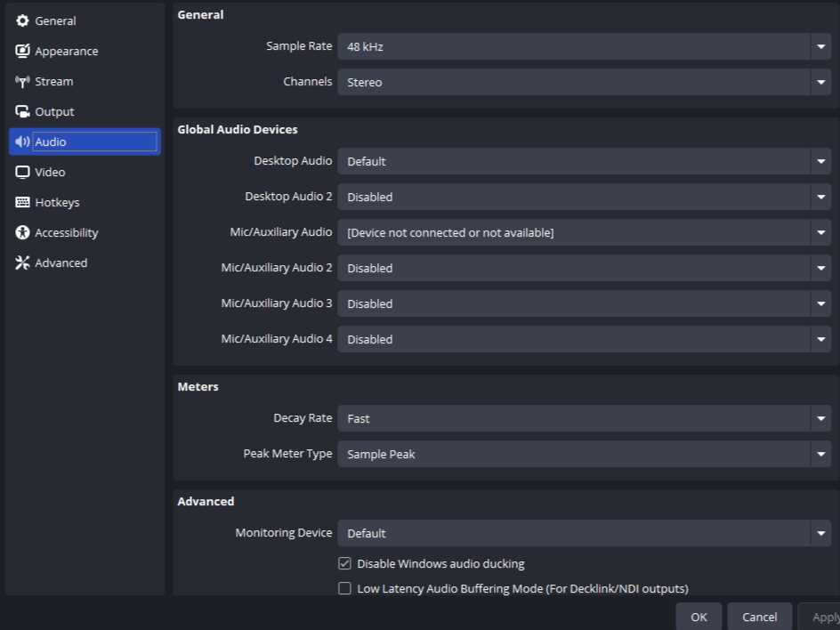Viewport: 840px width, 630px height.
Task: Select the Video monitor icon
Action: [22, 173]
